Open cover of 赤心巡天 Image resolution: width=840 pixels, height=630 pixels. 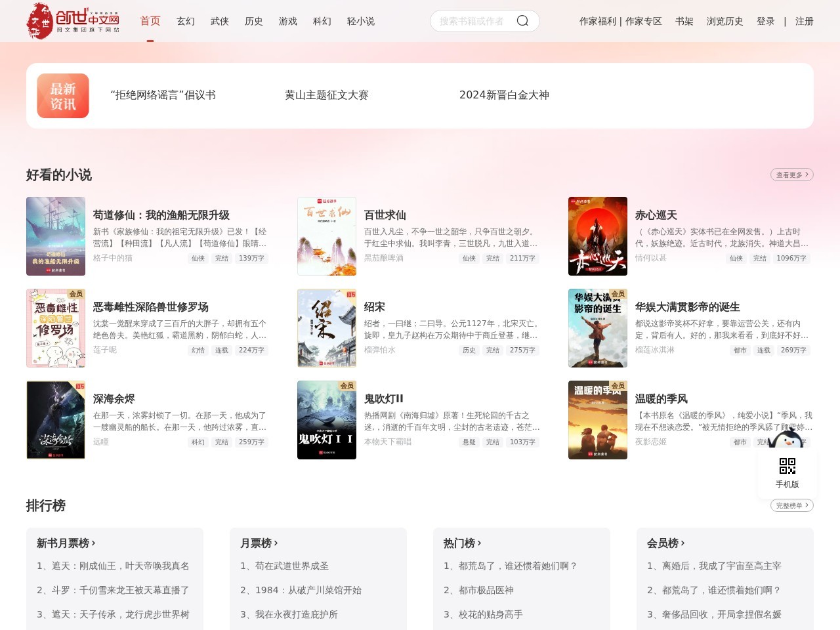click(x=598, y=236)
